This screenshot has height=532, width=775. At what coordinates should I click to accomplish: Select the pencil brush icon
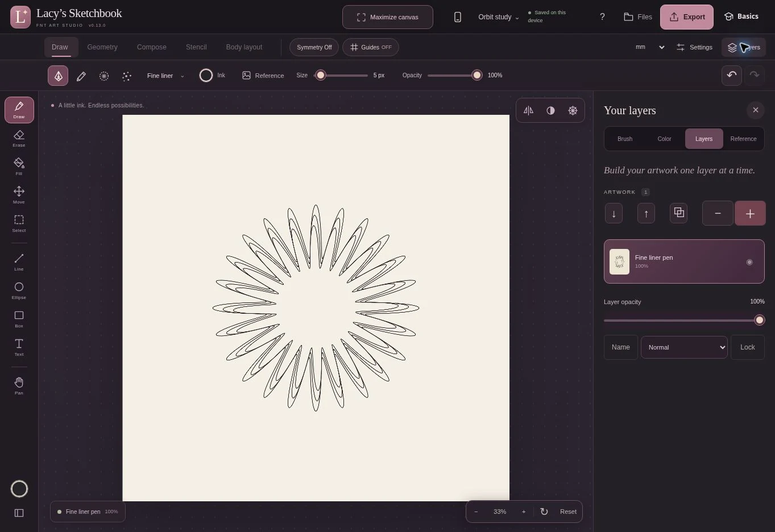pyautogui.click(x=81, y=76)
